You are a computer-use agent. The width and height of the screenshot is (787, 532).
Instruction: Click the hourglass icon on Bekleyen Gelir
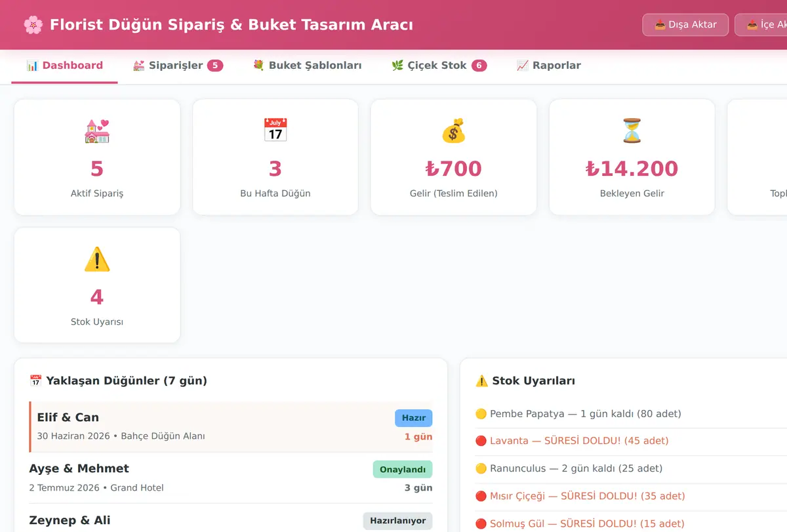point(632,131)
